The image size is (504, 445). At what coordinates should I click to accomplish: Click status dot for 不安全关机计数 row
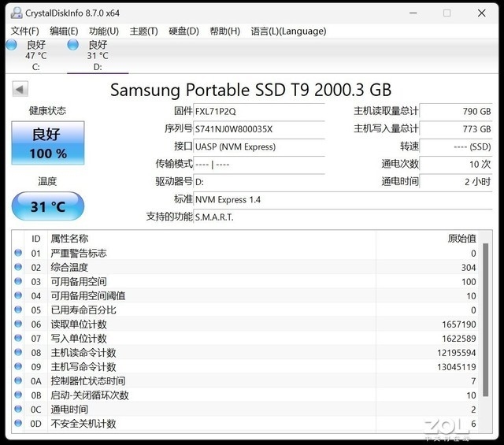click(19, 424)
